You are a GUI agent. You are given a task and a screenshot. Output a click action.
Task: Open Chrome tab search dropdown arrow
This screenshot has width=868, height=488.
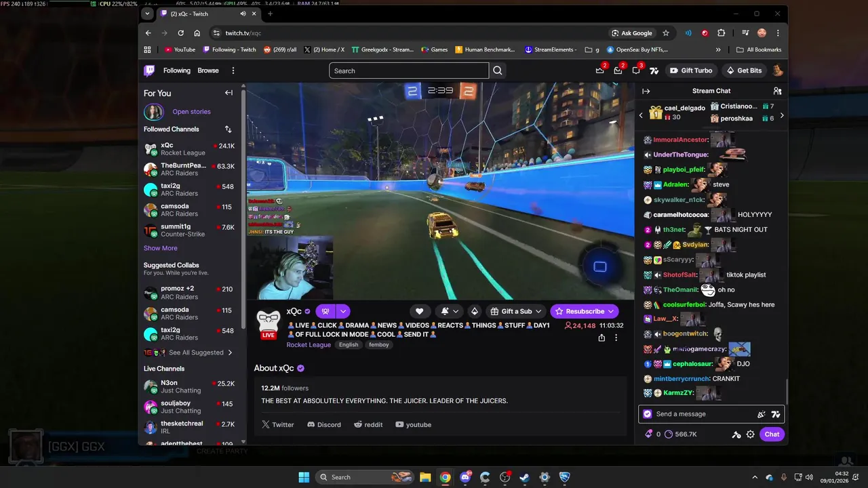coord(148,14)
